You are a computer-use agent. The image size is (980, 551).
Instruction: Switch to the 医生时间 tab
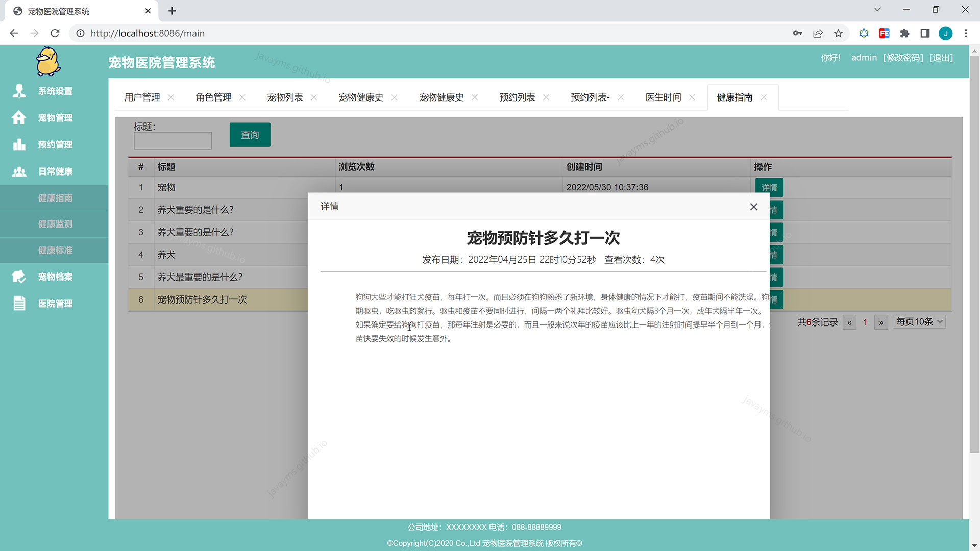point(663,97)
